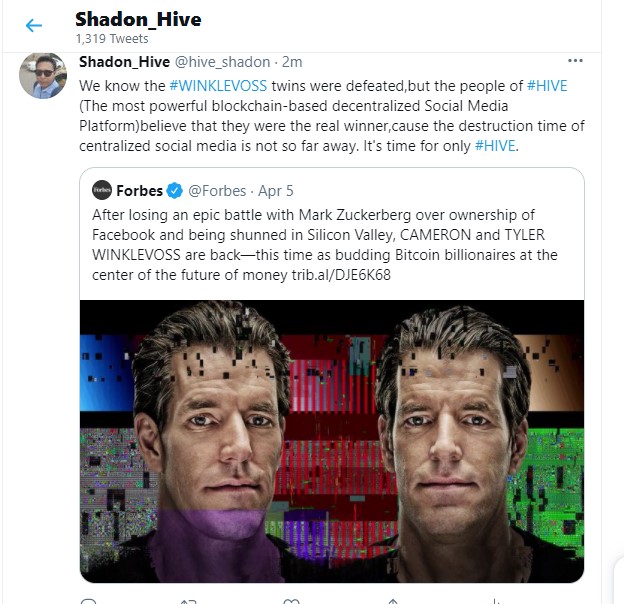Click Forbes blue verified badge

174,191
